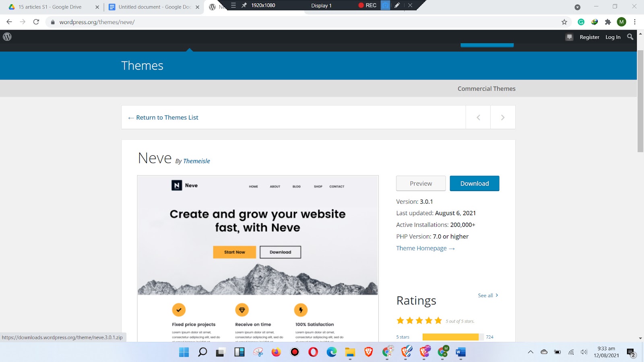Click the five gold stars rating
The image size is (644, 362).
(x=419, y=321)
